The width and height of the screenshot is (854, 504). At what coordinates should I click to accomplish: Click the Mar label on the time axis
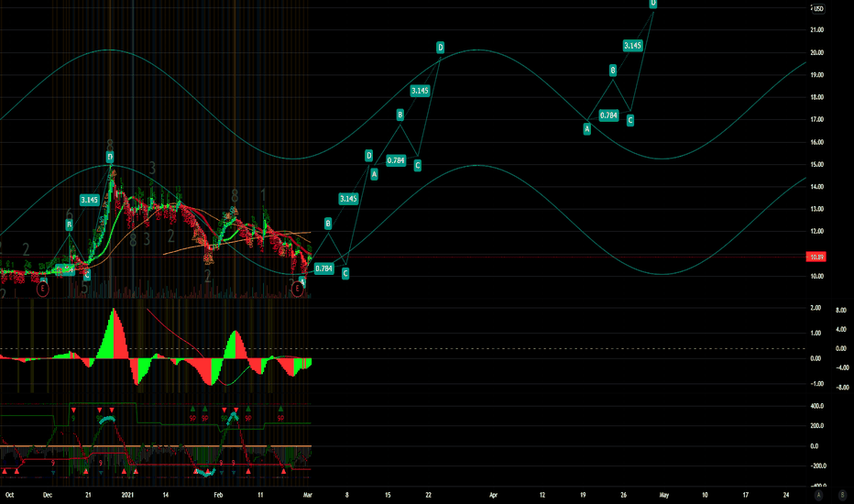[x=308, y=495]
